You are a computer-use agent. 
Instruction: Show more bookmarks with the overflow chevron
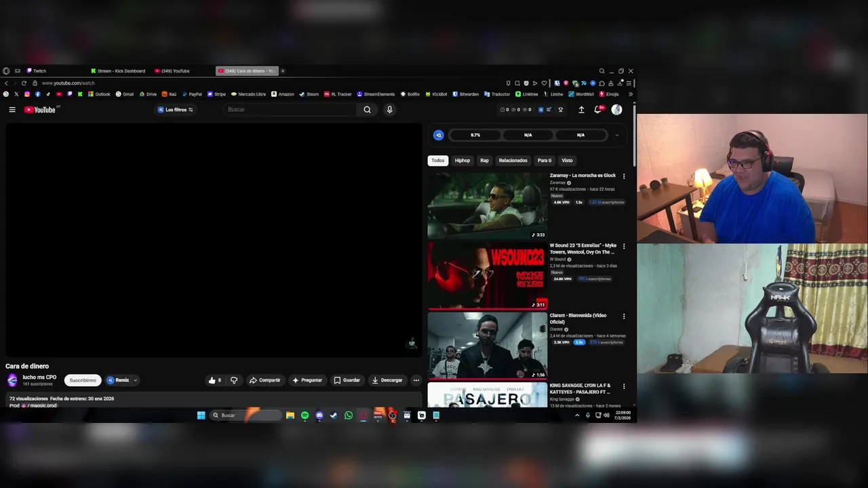(630, 94)
